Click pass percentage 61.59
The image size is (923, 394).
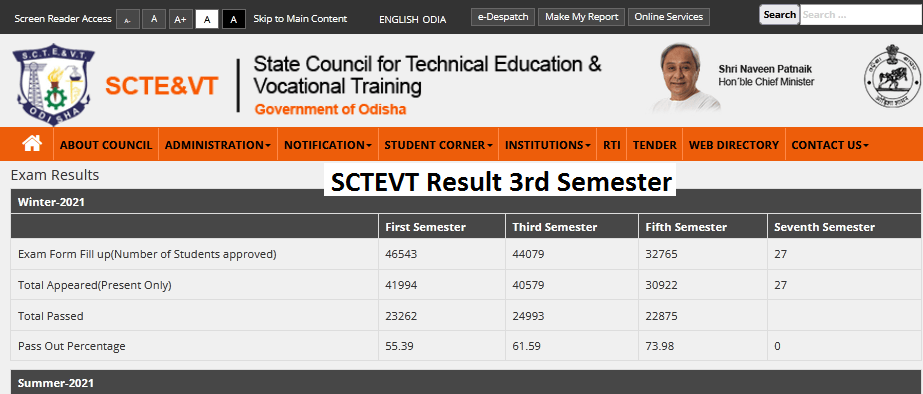pyautogui.click(x=526, y=346)
